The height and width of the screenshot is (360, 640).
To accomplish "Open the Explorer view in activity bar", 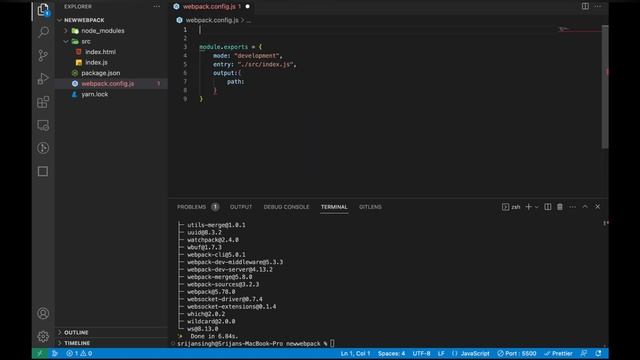I will pos(43,10).
